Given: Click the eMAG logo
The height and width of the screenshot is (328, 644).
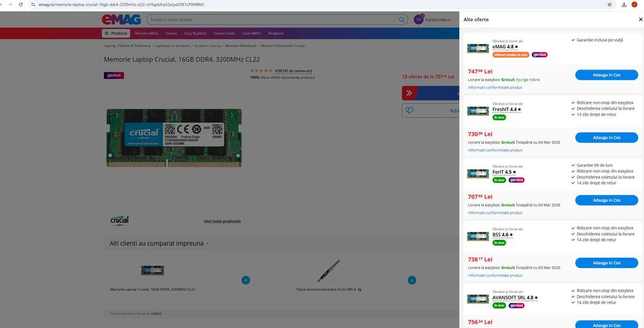Looking at the screenshot, I should pyautogui.click(x=122, y=19).
